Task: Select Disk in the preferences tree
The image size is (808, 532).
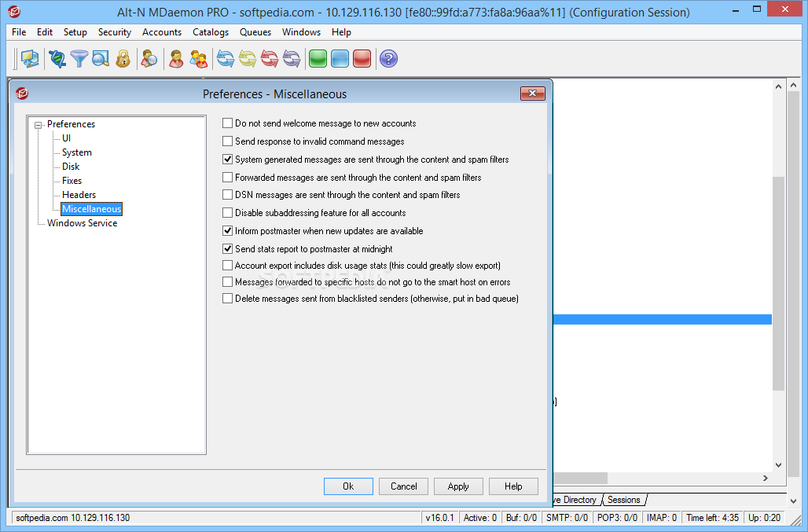Action: click(x=71, y=167)
